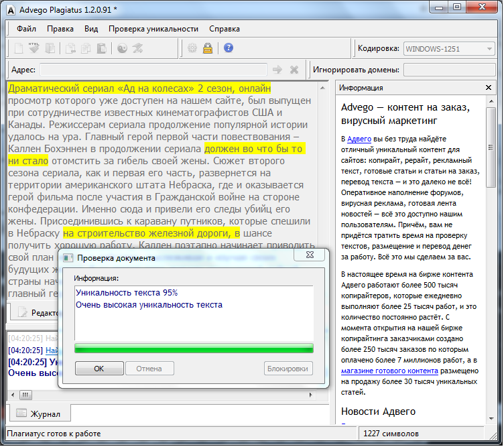The height and width of the screenshot is (447, 504).
Task: Switch to the Журнал tab
Action: [x=40, y=413]
